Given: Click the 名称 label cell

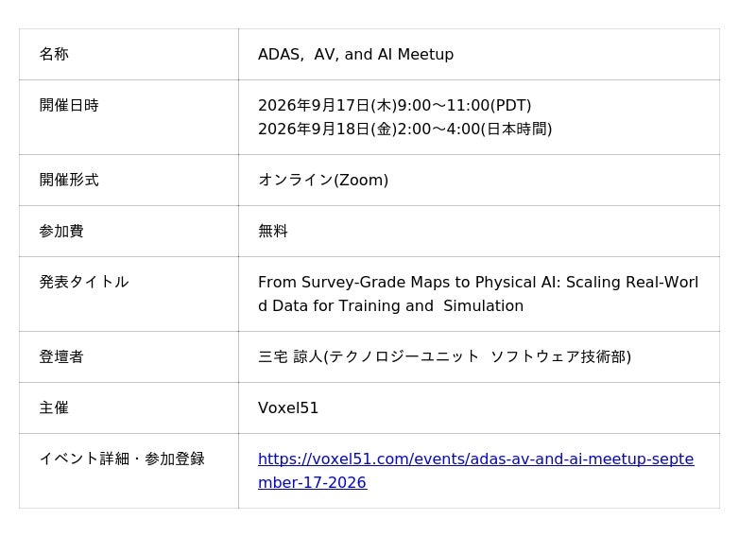Looking at the screenshot, I should point(129,54).
